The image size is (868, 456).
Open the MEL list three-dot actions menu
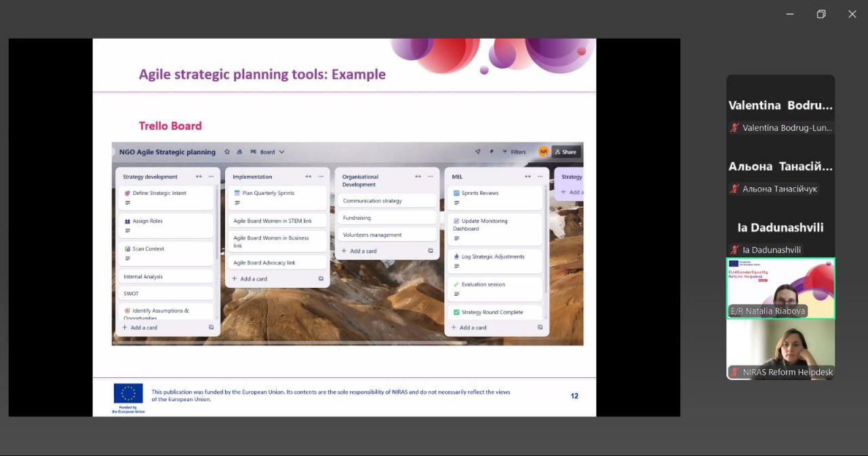click(540, 176)
